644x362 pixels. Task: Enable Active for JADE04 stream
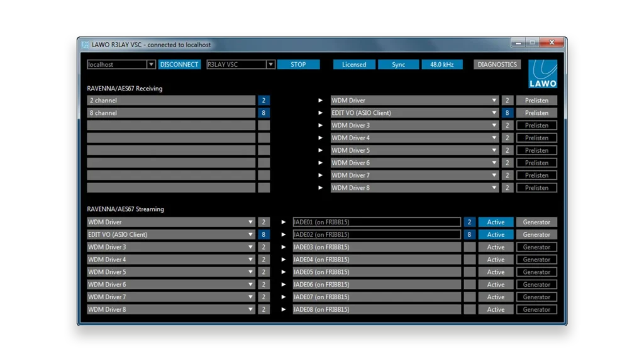coord(496,260)
